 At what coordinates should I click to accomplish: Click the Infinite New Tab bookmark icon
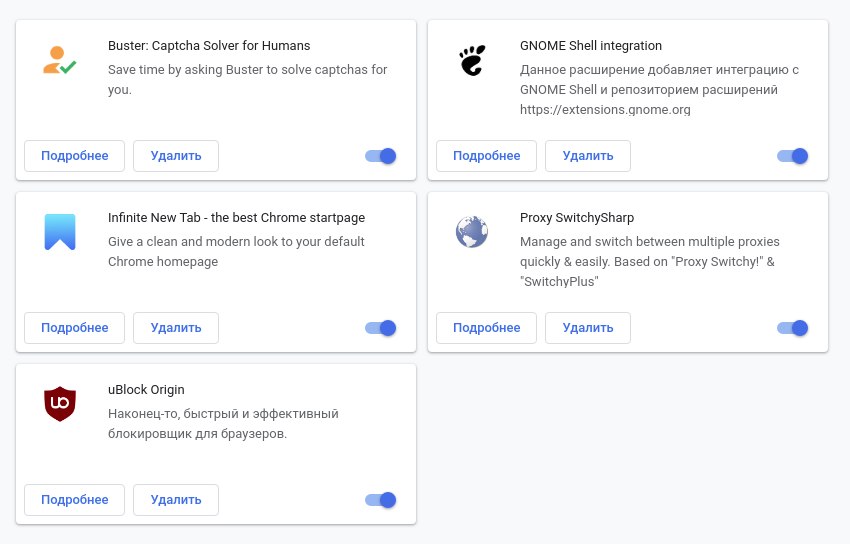[x=60, y=232]
